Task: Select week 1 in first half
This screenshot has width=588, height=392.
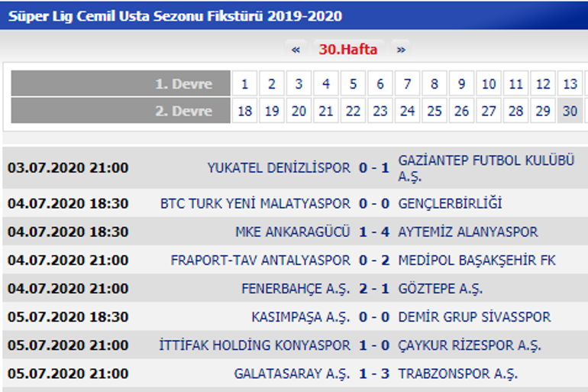Action: tap(244, 84)
